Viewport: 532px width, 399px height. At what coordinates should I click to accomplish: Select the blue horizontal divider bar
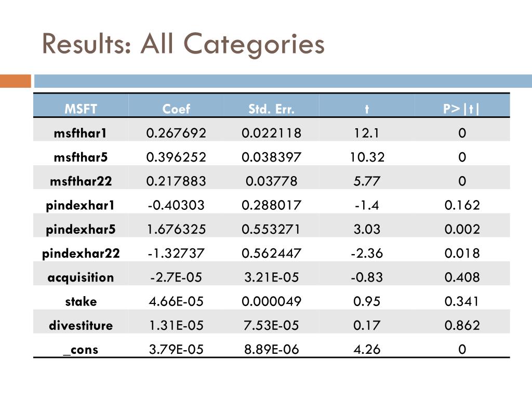(x=283, y=81)
